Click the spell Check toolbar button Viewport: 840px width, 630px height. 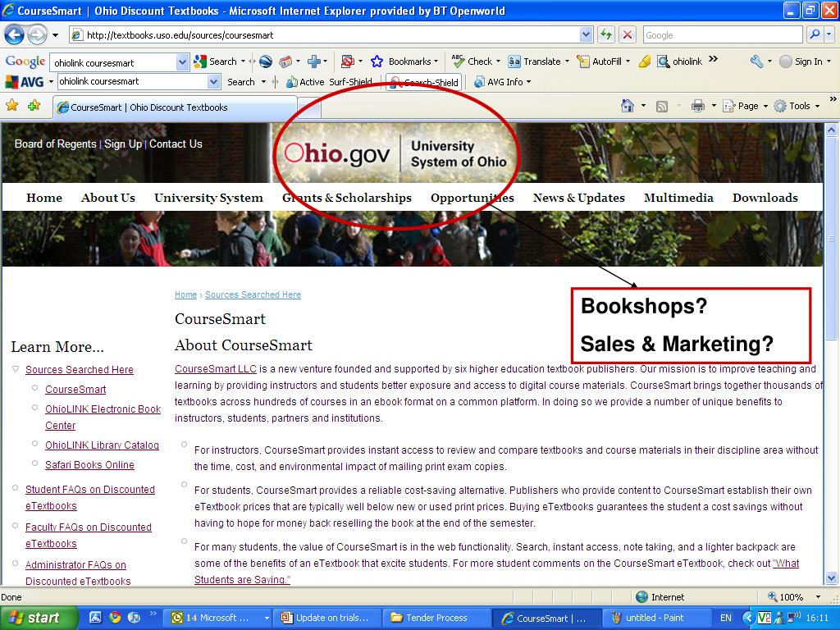(x=472, y=62)
